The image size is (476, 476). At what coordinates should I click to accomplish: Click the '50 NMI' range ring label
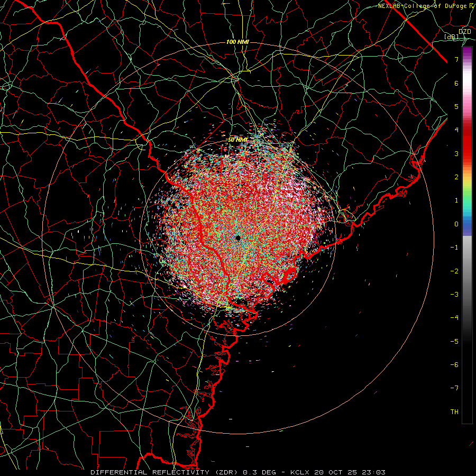(x=238, y=140)
